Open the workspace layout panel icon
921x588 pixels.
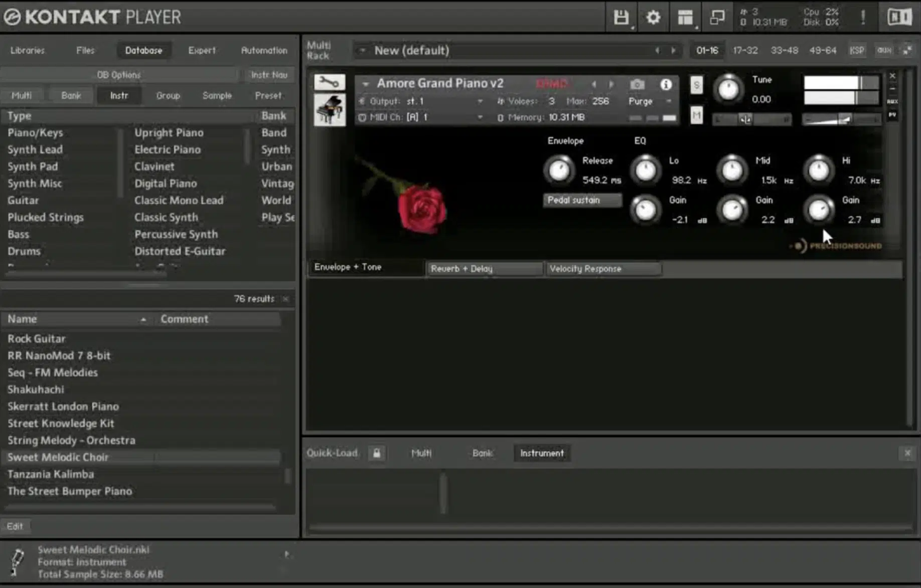pos(685,18)
